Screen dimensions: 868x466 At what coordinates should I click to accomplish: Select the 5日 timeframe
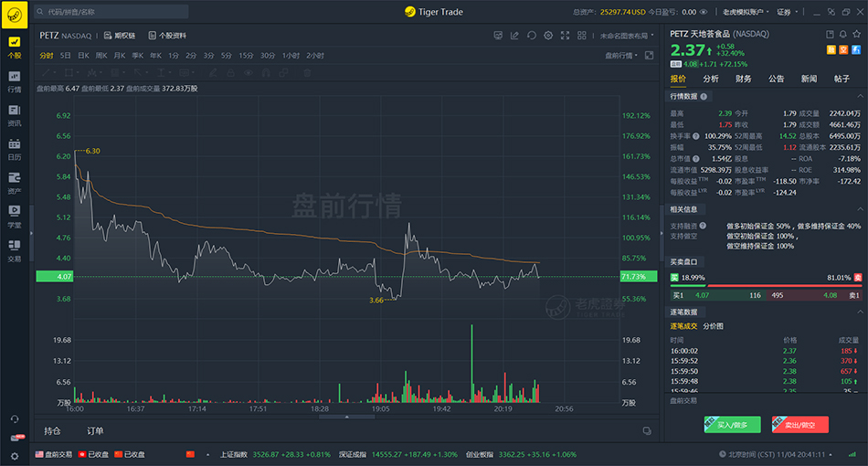click(x=65, y=56)
